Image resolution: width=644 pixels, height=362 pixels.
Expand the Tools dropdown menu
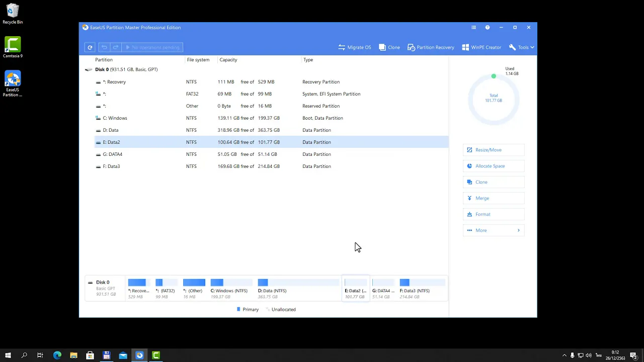[521, 47]
